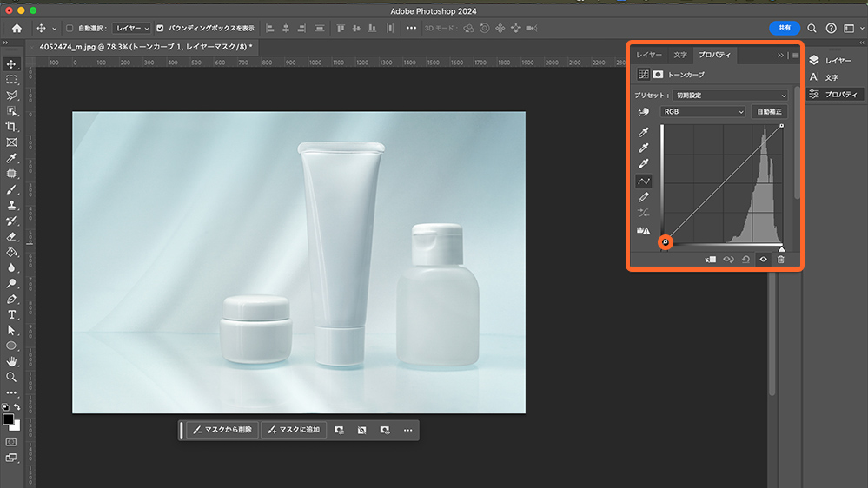Open the プリセット dropdown
This screenshot has height=488, width=868.
[730, 95]
